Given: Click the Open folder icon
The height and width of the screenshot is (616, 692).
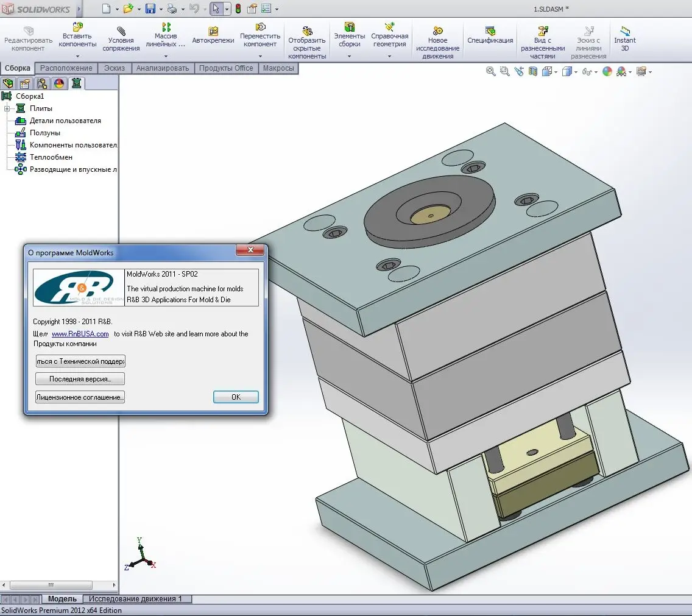Looking at the screenshot, I should (x=128, y=9).
